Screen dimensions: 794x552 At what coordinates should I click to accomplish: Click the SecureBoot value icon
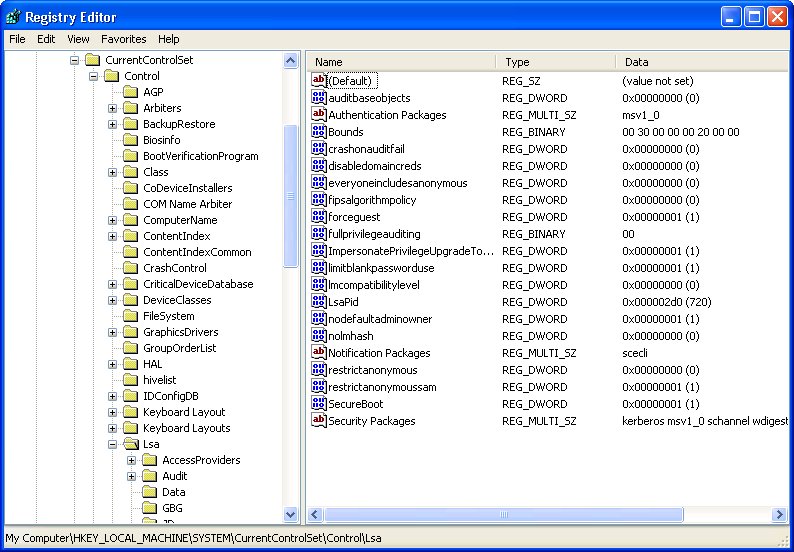(x=319, y=404)
